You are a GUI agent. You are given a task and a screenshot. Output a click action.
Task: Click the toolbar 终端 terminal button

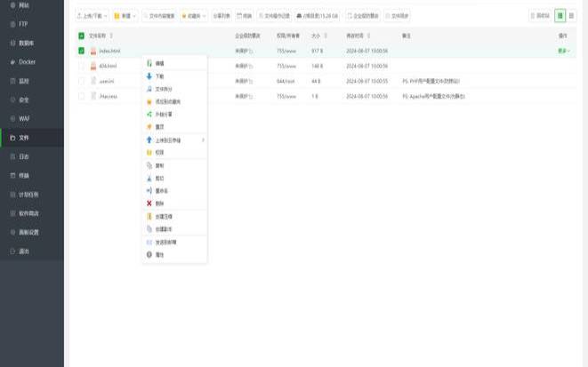click(244, 16)
